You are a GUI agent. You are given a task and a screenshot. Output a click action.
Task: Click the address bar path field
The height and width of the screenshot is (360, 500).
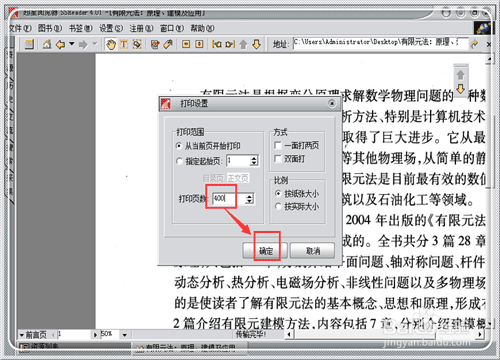coord(381,43)
